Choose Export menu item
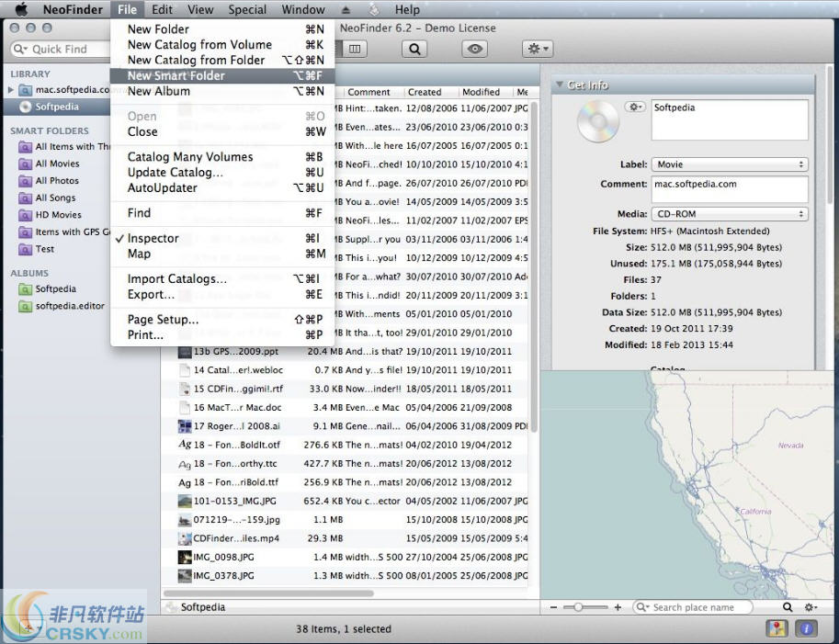839x644 pixels. coord(222,294)
